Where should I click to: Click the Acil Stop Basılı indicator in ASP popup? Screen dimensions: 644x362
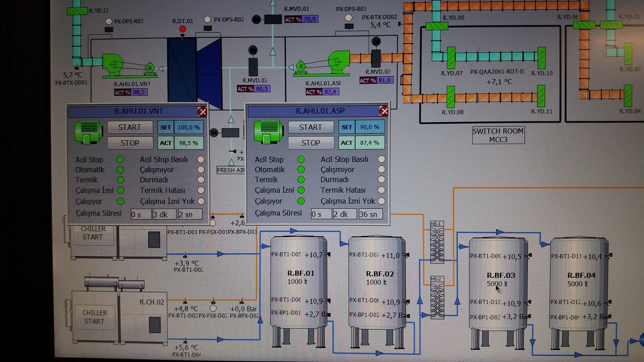(x=381, y=159)
